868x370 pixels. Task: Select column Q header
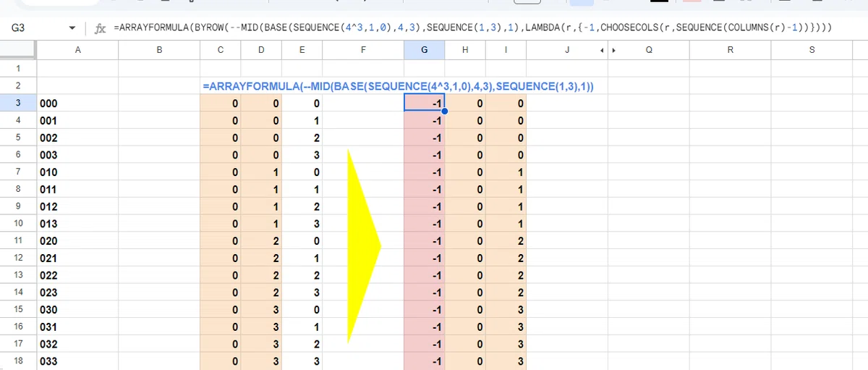click(x=649, y=50)
